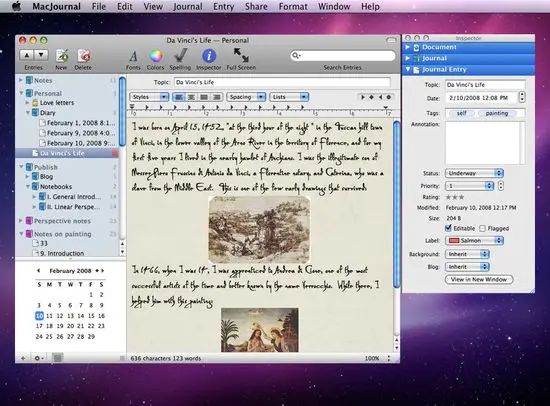Expand the Notes journal triangle
The width and height of the screenshot is (550, 406).
[x=21, y=80]
